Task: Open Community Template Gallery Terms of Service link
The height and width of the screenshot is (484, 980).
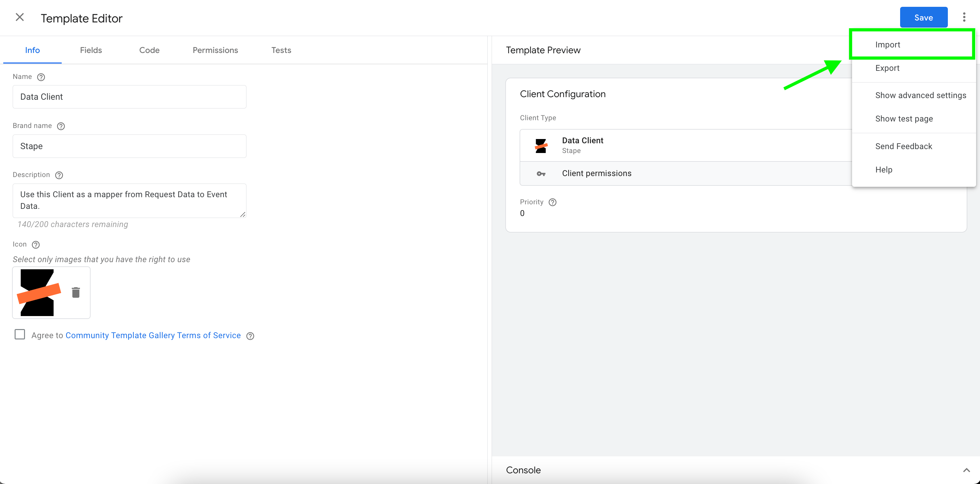Action: [153, 335]
